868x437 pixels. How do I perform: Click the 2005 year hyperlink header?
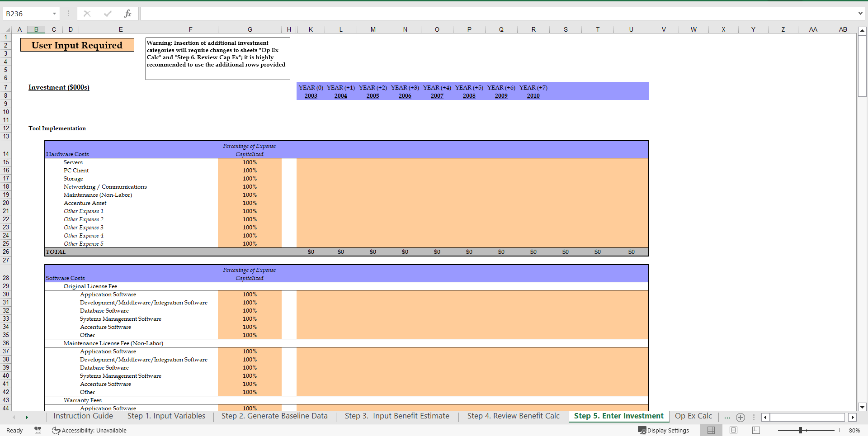point(373,95)
